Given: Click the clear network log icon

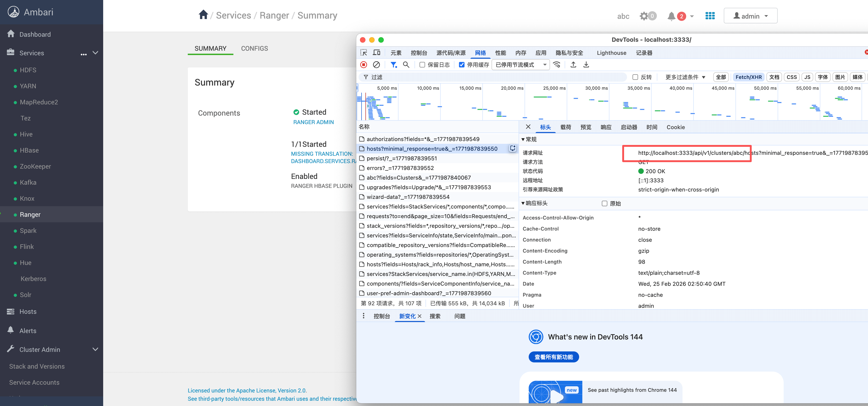Looking at the screenshot, I should 376,64.
